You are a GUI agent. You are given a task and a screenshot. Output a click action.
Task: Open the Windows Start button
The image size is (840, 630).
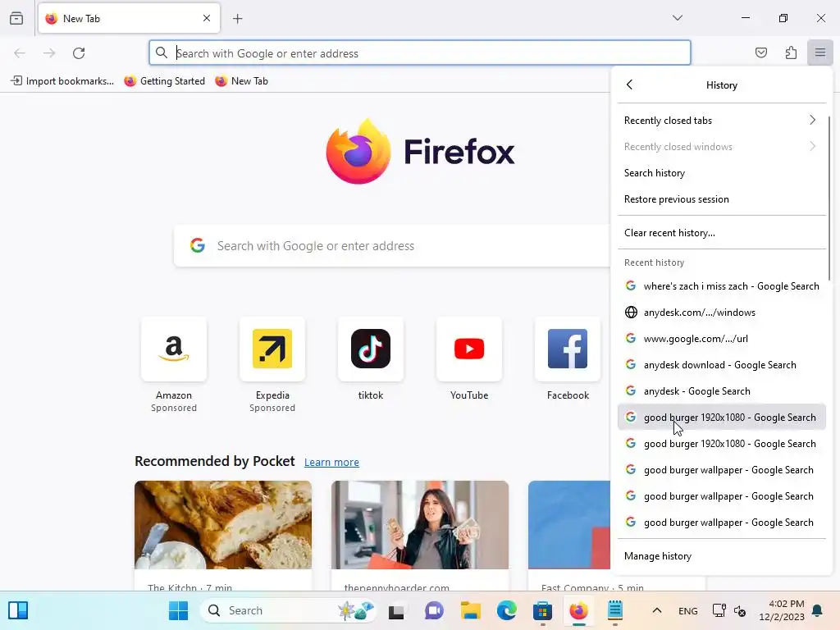178,610
